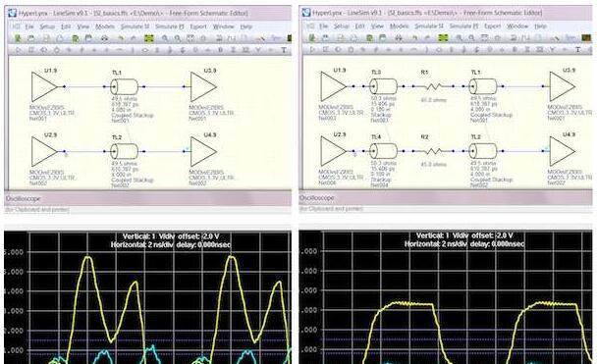
Task: Select the TL3 transmission line in the right schematic
Action: pos(383,86)
